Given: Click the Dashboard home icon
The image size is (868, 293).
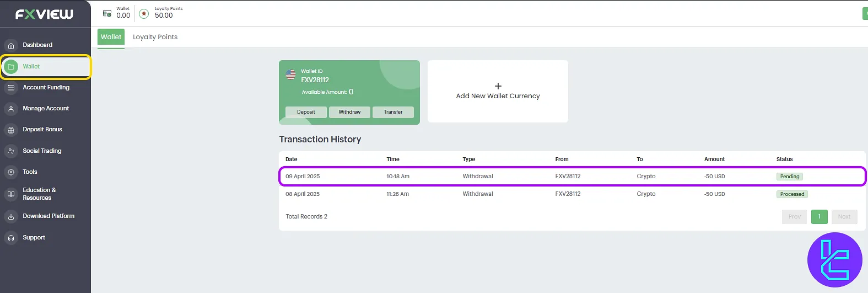Looking at the screenshot, I should pyautogui.click(x=11, y=45).
